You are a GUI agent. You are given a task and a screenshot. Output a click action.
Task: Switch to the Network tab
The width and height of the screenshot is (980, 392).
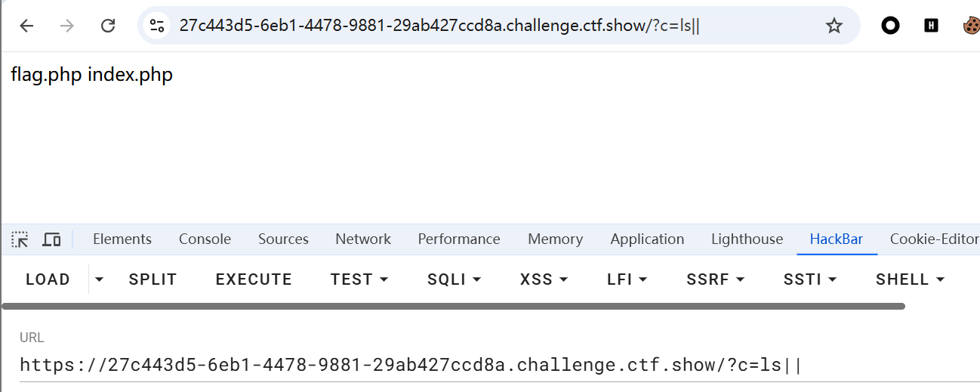(x=363, y=239)
